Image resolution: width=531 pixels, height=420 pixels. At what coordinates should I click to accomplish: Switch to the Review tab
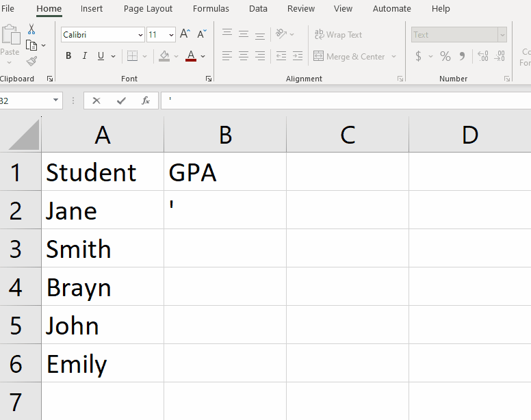pos(300,8)
